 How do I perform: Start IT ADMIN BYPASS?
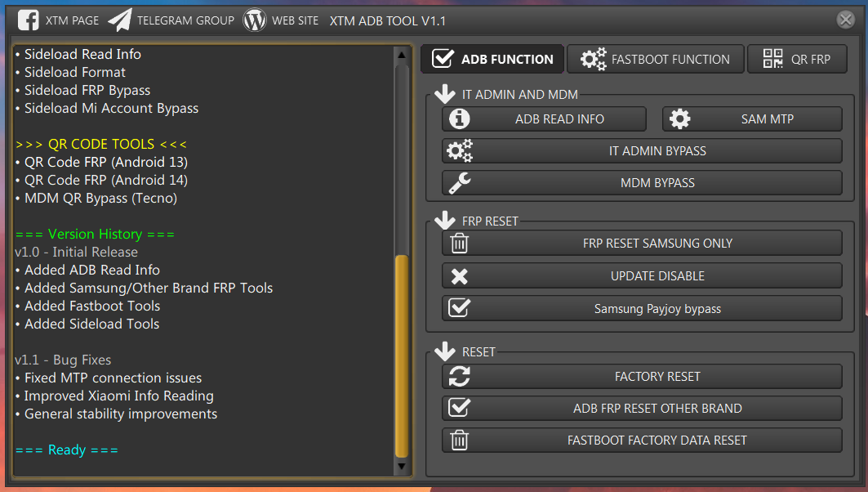coord(642,150)
